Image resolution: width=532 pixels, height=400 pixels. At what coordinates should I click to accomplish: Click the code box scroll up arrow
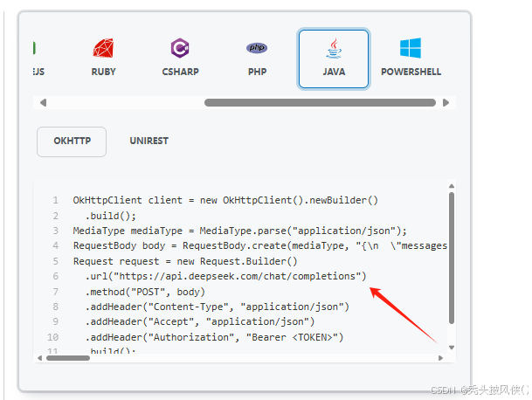(x=452, y=186)
